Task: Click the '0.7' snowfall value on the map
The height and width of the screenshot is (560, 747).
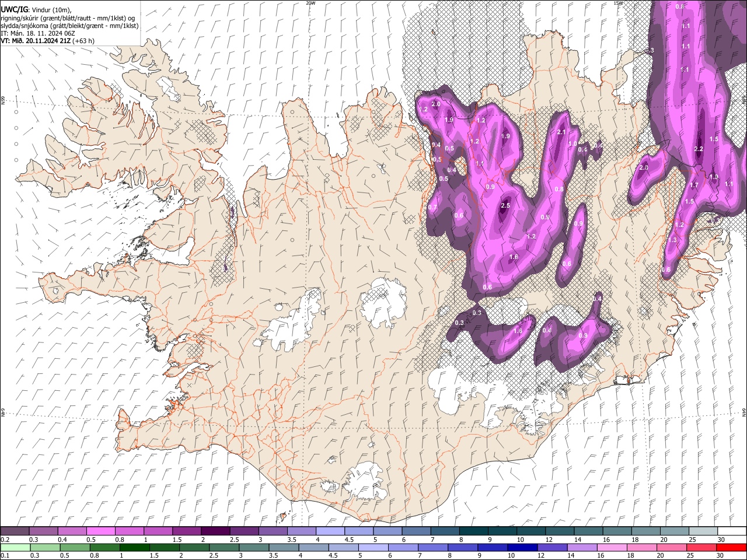Action: (x=432, y=208)
